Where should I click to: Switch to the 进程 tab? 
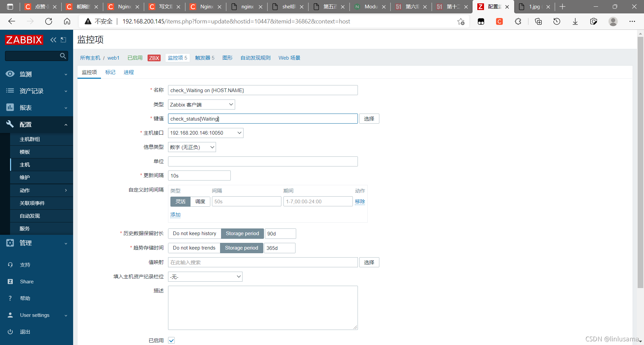[x=128, y=72]
